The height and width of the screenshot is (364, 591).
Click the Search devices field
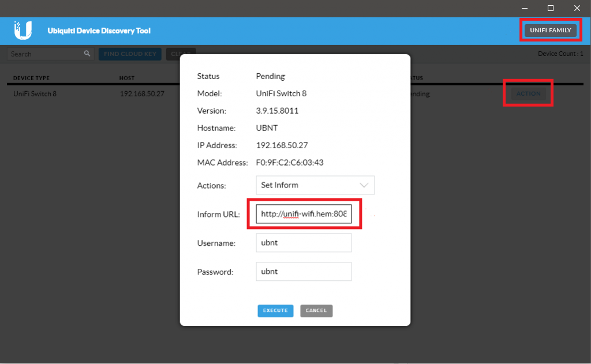click(x=50, y=54)
